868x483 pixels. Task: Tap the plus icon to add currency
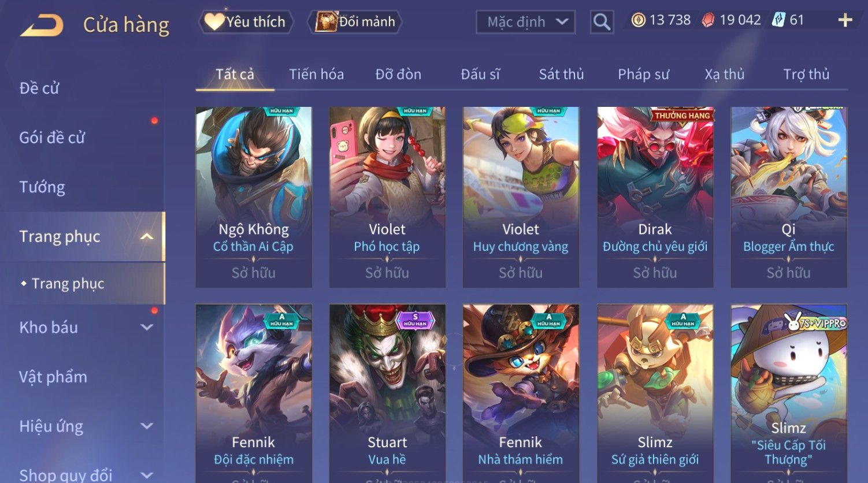pyautogui.click(x=845, y=20)
